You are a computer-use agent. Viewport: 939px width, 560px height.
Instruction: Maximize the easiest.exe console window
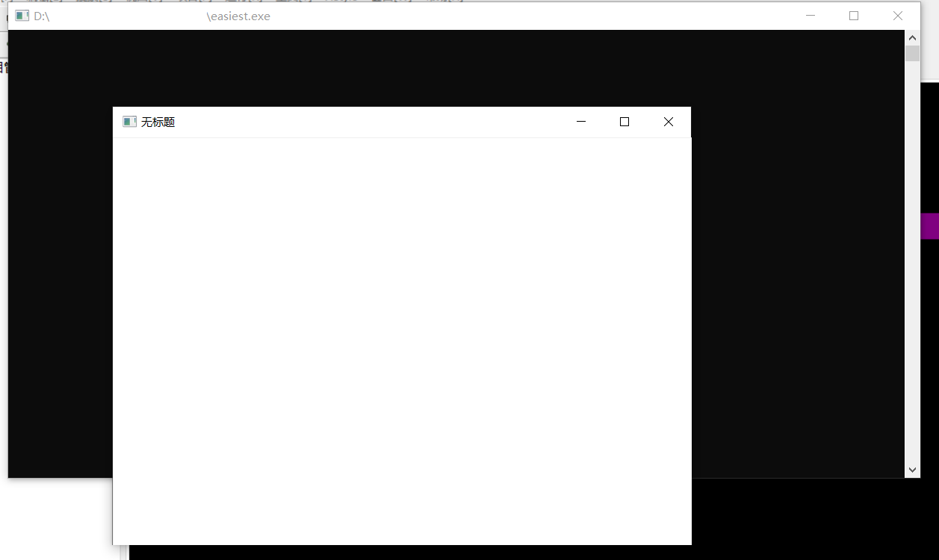coord(854,16)
